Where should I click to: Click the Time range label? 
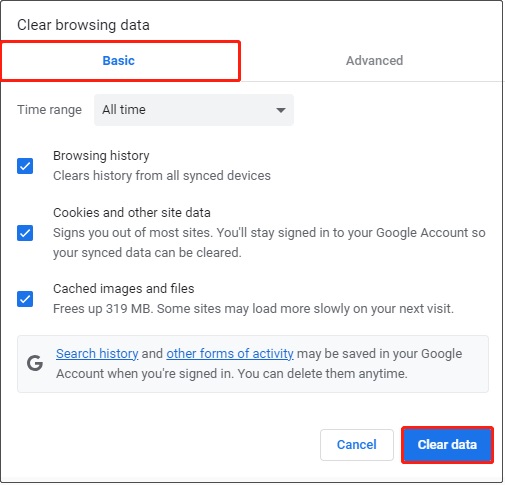[49, 110]
